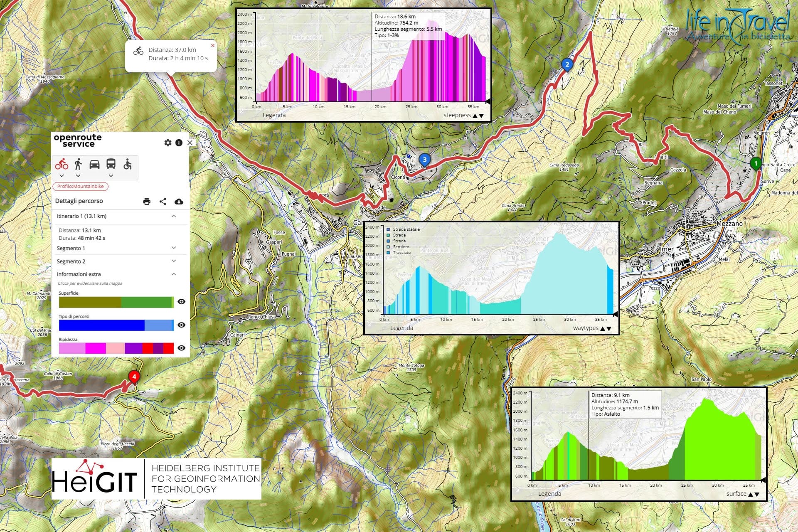Expand Segmento 2 details
The width and height of the screenshot is (798, 532).
pyautogui.click(x=174, y=261)
